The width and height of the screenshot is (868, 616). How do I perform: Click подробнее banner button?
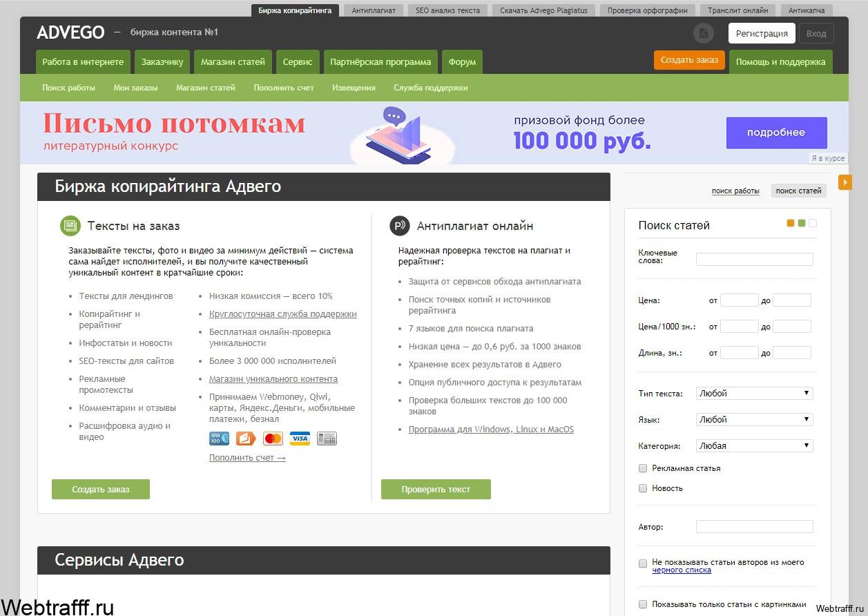776,133
